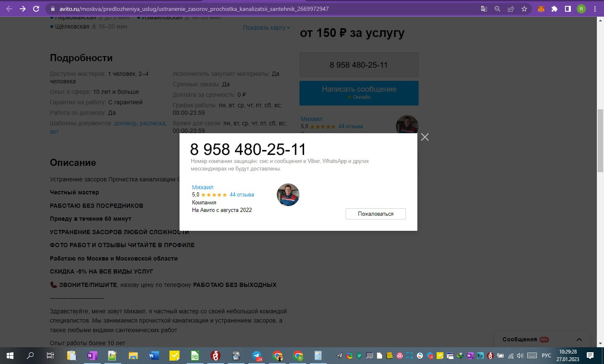Switch the РУС input language
Viewport: 604px width, 364px height.
(x=547, y=356)
